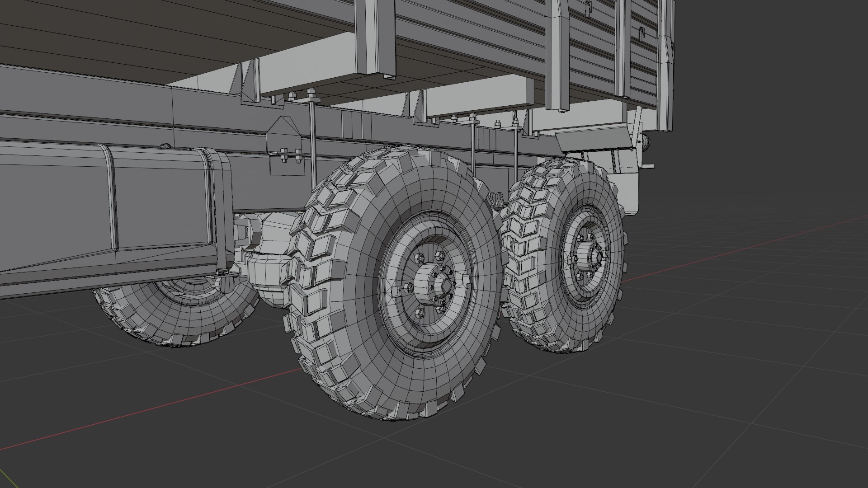Viewport: 868px width, 488px height.
Task: Select the round tail light at the rear
Action: [646, 142]
